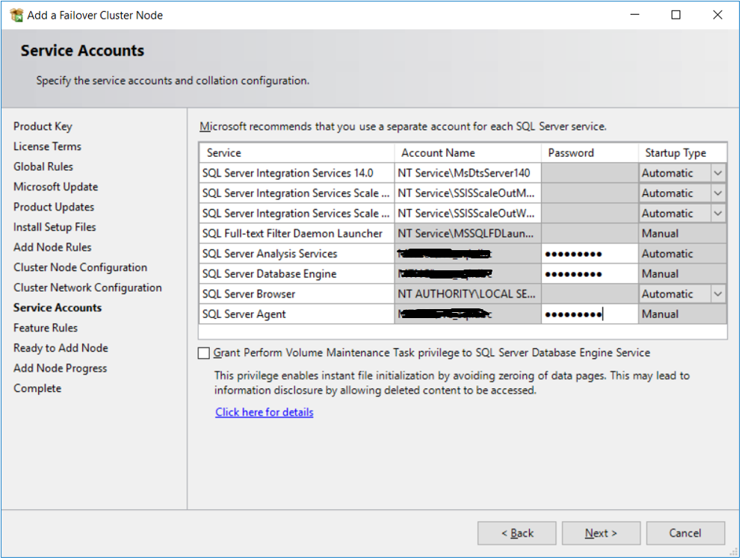Click the Password column header
Screen dimensions: 742x560
point(590,153)
